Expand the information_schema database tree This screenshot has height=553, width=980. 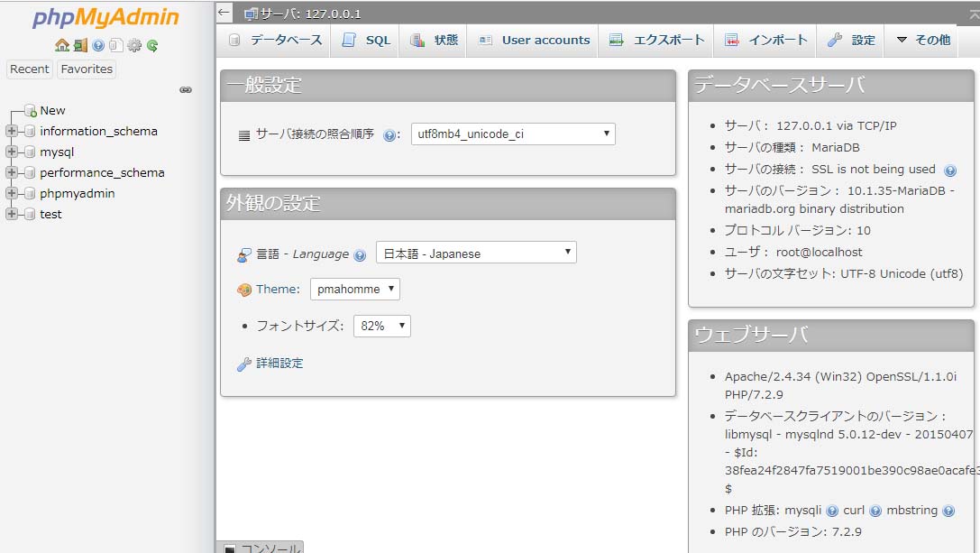tap(12, 131)
